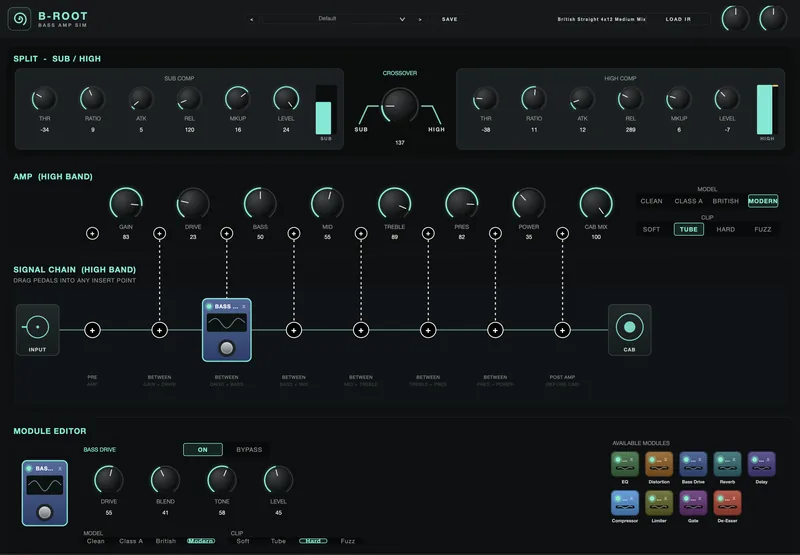Viewport: 800px width, 555px height.
Task: Select Class A model in Module Editor
Action: (131, 541)
